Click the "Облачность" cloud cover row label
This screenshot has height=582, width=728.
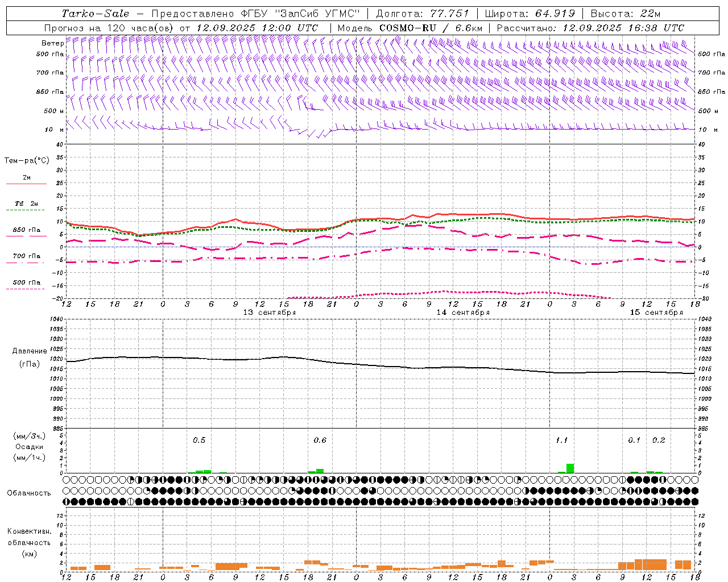point(29,493)
